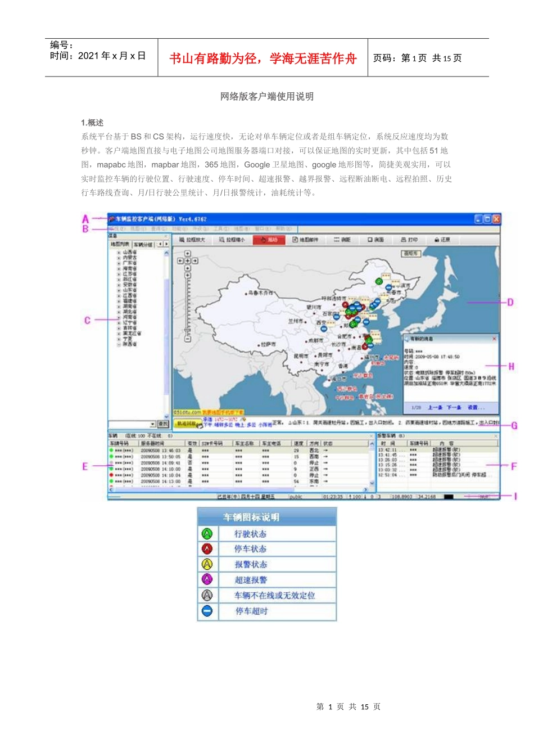Zoom in with the map plus button

[x=188, y=275]
